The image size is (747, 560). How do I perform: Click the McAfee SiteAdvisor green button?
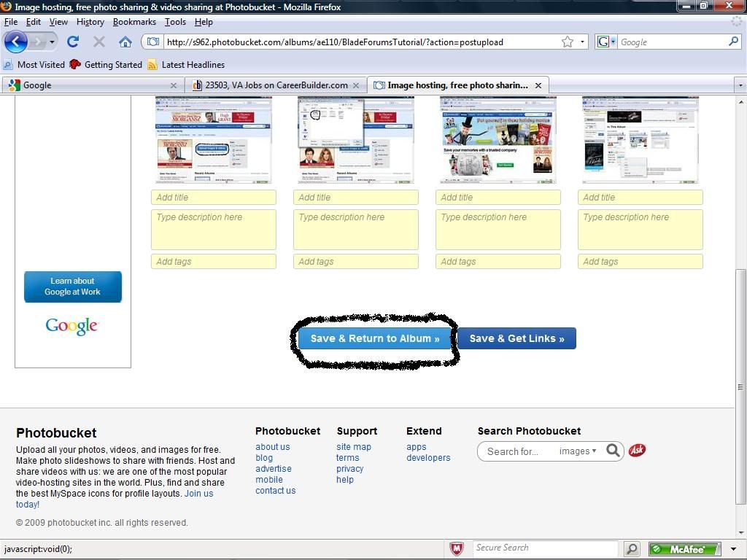(x=684, y=549)
